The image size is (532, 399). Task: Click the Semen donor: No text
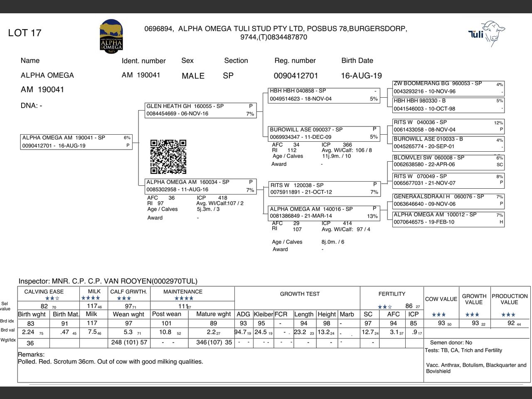(x=451, y=342)
